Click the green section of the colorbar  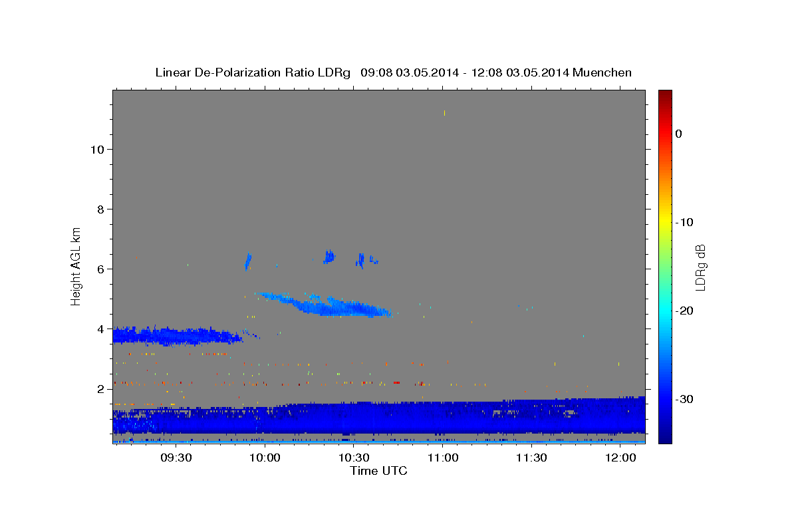[x=665, y=266]
